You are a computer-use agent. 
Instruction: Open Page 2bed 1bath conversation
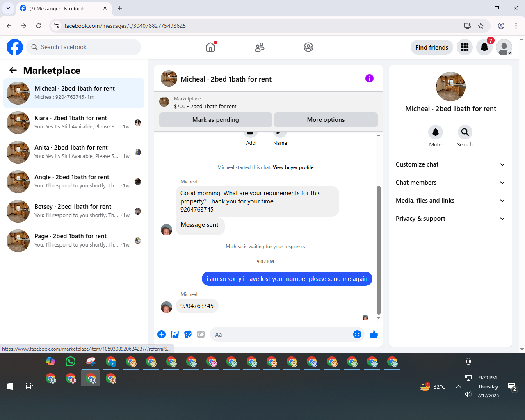[74, 241]
